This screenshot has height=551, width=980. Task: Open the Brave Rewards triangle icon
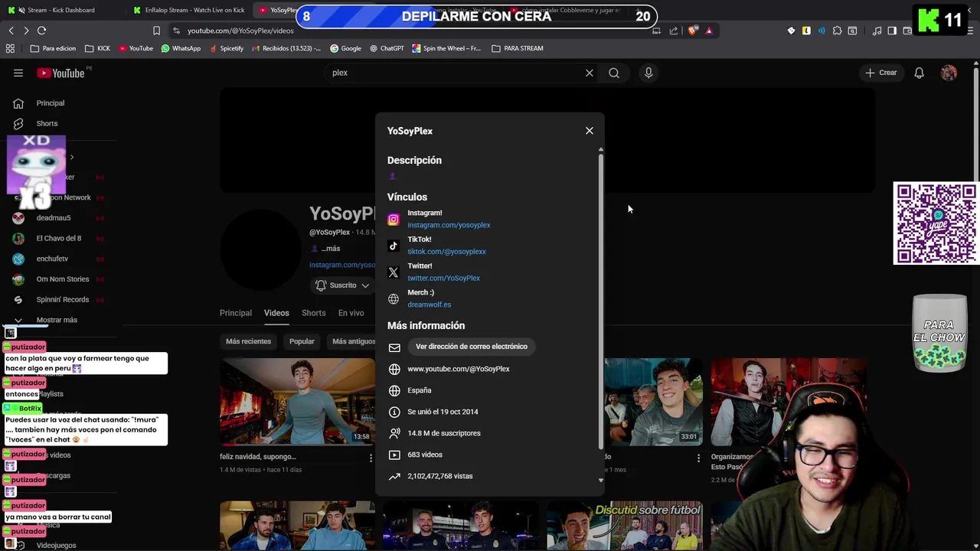tap(709, 31)
